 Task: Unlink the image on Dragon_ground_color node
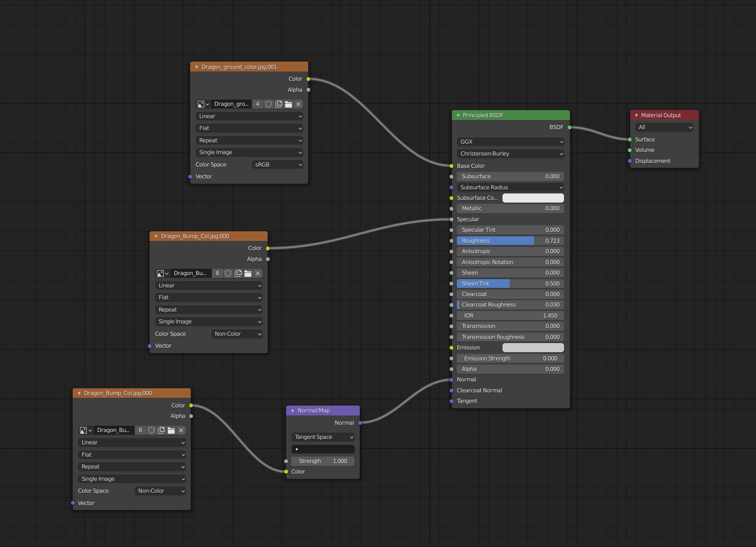298,104
